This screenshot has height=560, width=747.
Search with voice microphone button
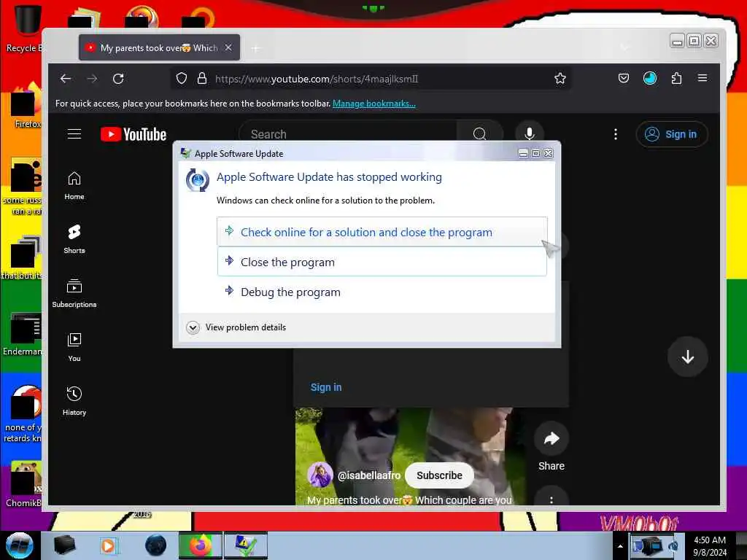point(530,134)
